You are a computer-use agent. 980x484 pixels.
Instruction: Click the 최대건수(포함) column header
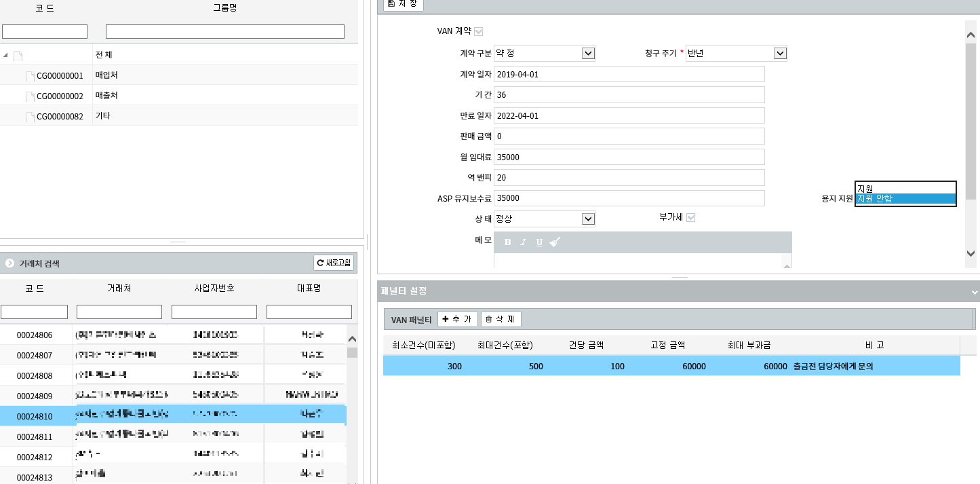pyautogui.click(x=505, y=345)
